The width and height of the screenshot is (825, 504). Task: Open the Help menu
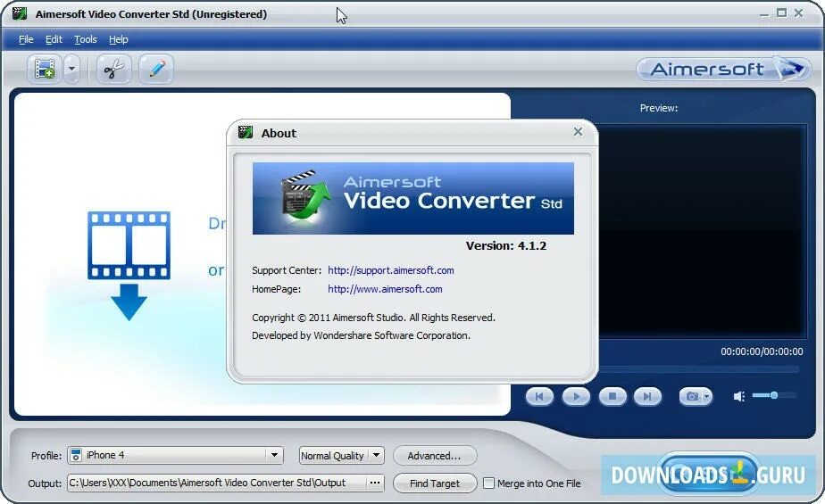coord(119,39)
